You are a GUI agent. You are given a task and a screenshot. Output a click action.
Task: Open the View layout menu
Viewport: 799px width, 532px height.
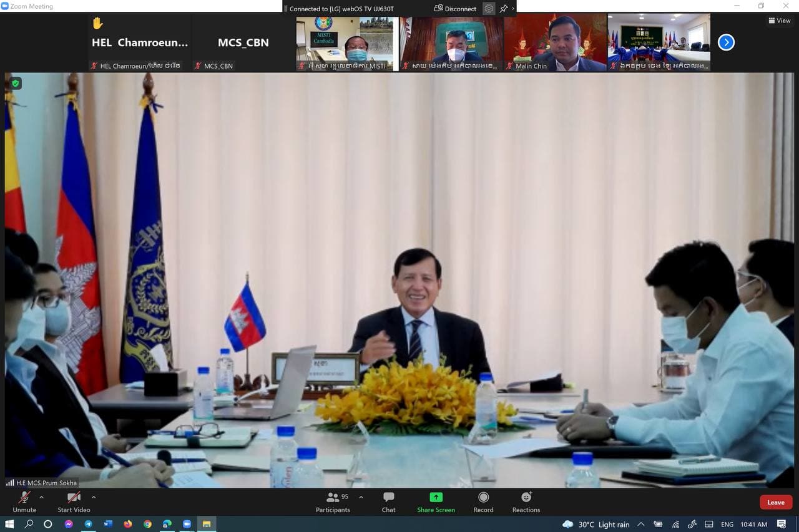click(x=780, y=21)
